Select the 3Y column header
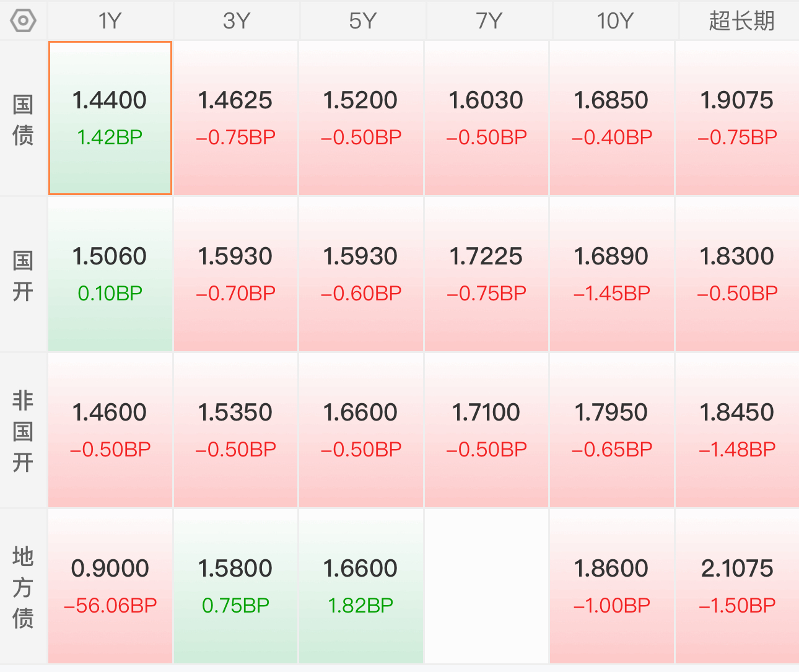The image size is (799, 672). tap(236, 20)
